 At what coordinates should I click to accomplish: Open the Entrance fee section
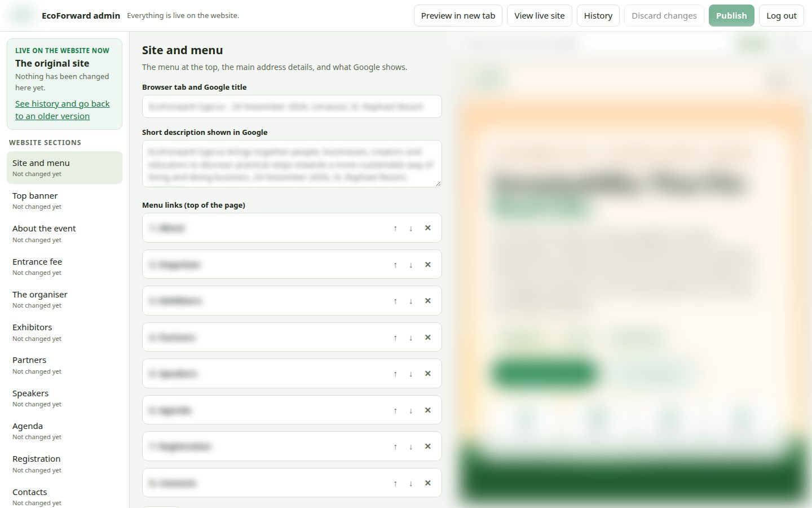pos(64,266)
